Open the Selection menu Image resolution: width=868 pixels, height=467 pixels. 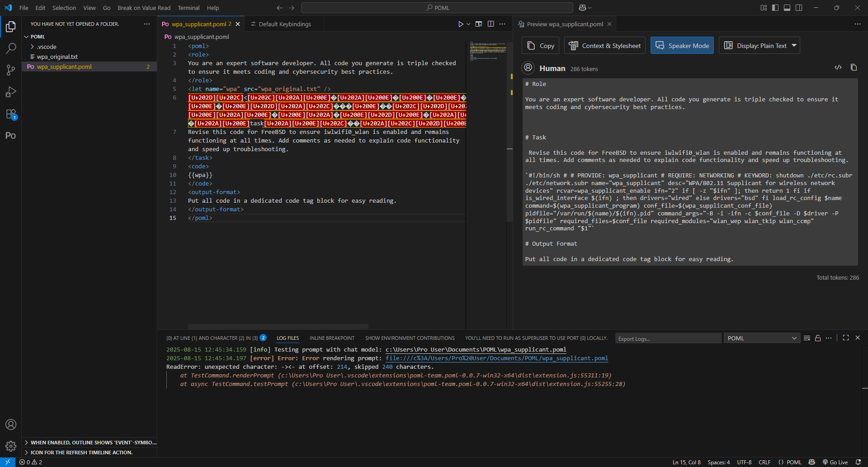tap(64, 8)
